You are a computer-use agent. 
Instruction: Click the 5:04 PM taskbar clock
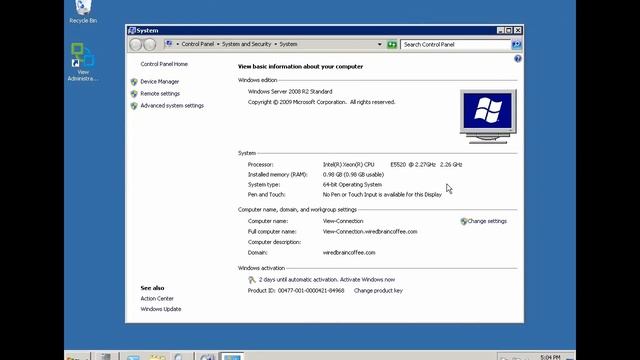coord(550,357)
